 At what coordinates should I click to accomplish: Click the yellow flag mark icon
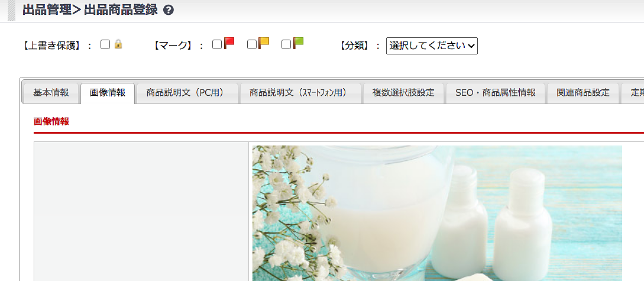point(264,43)
